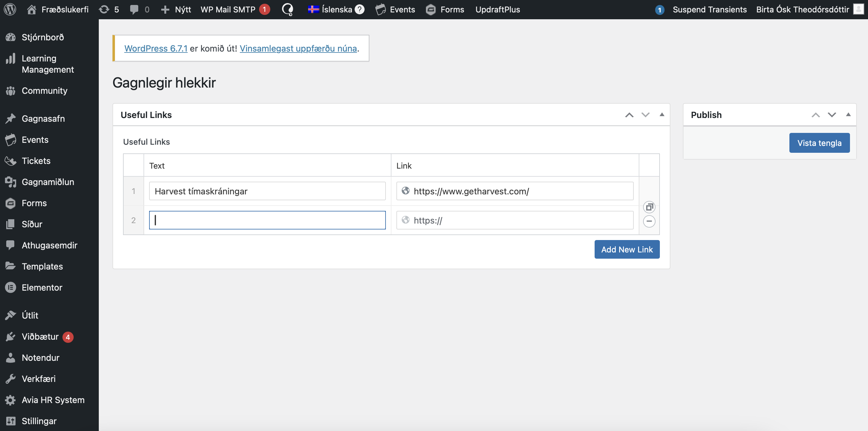
Task: Move Publish panel down
Action: pos(832,115)
